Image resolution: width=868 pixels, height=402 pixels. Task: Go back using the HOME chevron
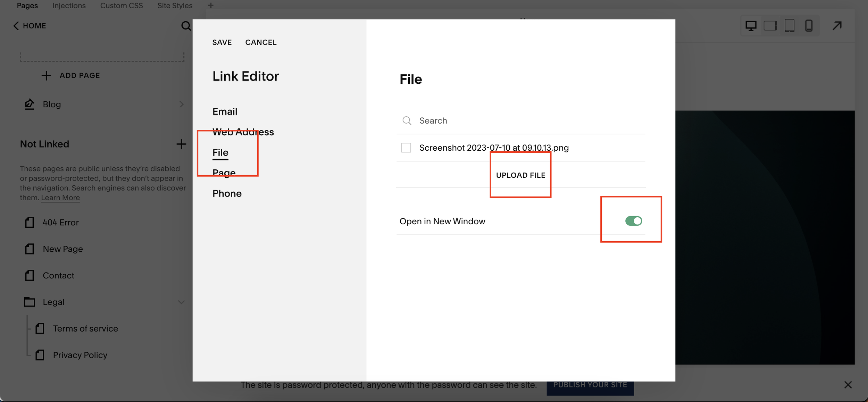coord(16,26)
